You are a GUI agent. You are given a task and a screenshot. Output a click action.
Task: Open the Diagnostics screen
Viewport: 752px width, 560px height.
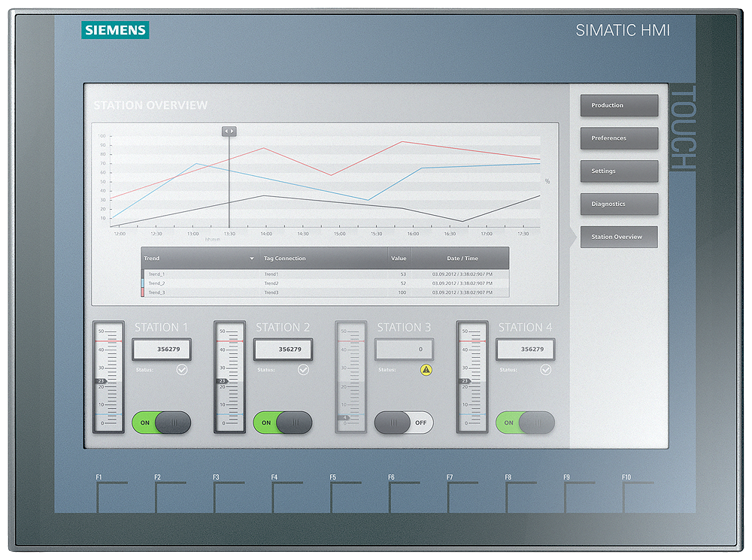click(x=618, y=204)
